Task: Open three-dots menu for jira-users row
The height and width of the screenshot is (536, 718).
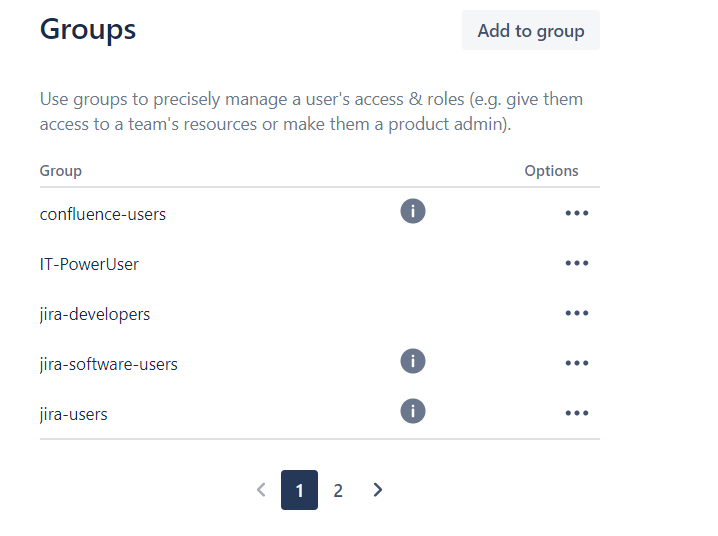Action: [x=577, y=413]
